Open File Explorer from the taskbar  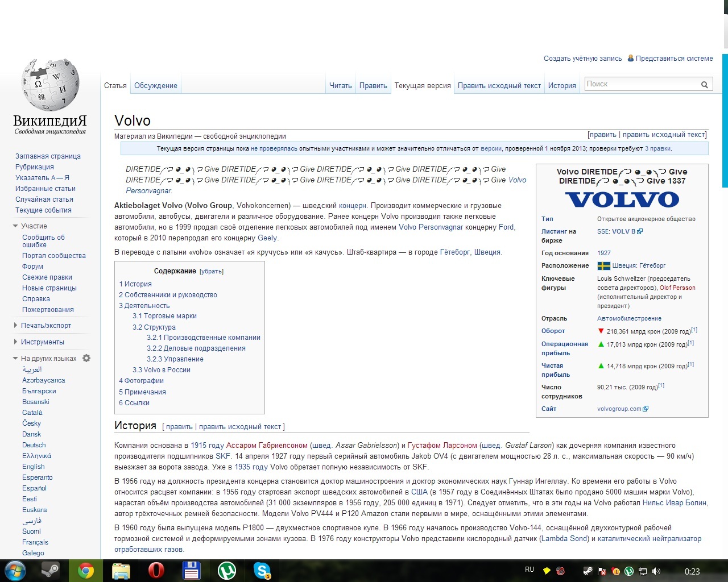(121, 570)
